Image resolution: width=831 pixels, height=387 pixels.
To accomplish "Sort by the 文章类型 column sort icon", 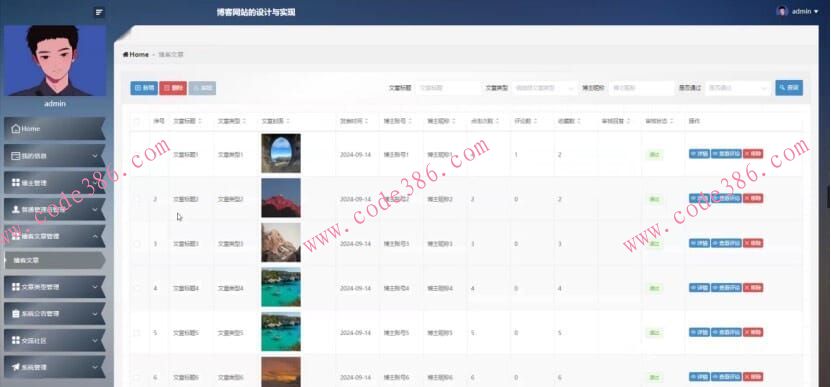I will point(244,121).
